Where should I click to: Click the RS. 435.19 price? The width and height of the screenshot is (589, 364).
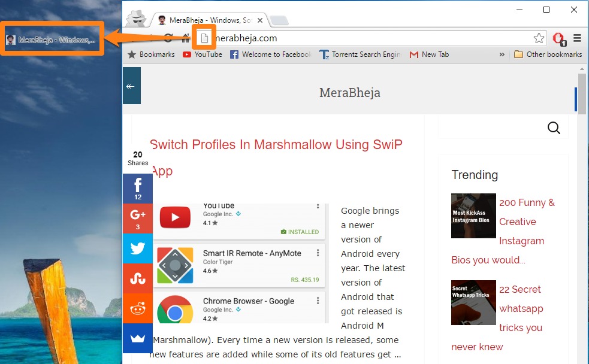pos(304,280)
